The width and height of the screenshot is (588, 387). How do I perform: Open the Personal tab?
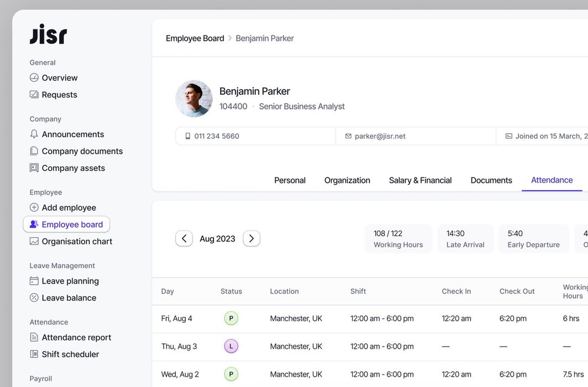290,180
